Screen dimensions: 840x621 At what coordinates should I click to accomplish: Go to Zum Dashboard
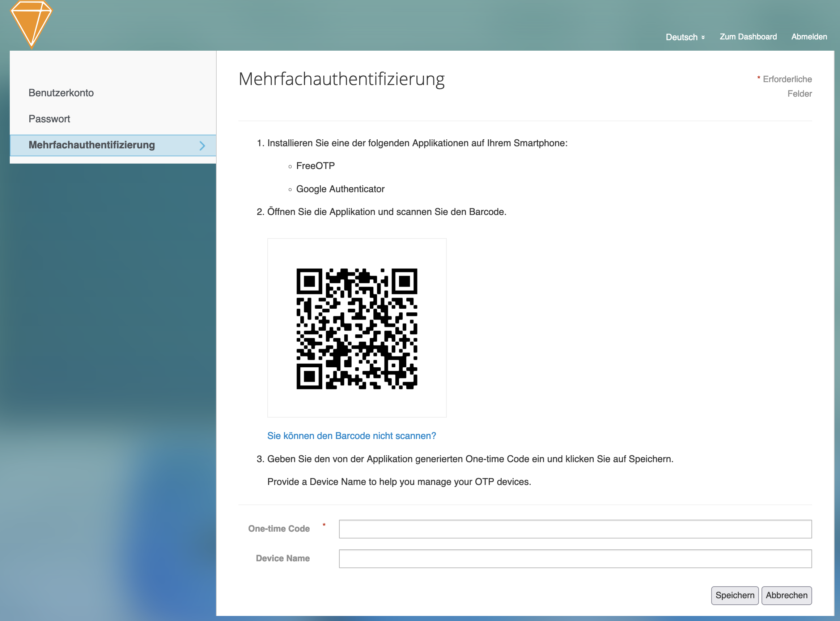pos(748,37)
